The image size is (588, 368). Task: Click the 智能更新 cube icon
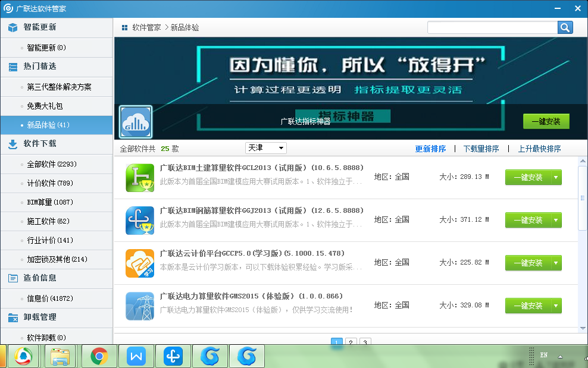point(12,27)
